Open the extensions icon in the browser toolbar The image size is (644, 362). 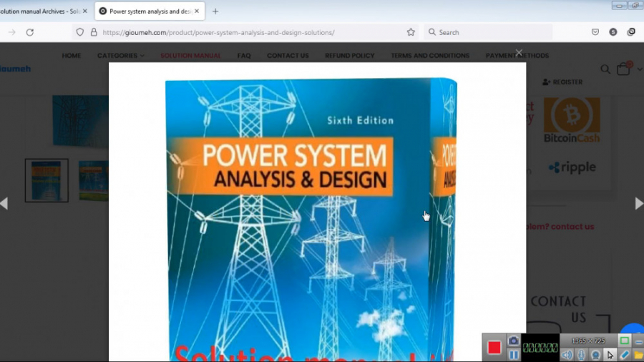click(x=631, y=32)
